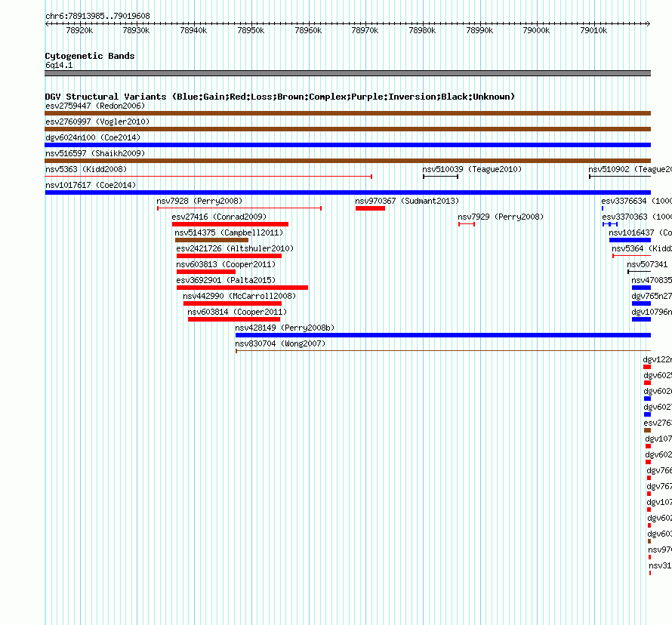Click nsv1017617 (Coe2014) label
672x625 pixels.
pos(91,185)
